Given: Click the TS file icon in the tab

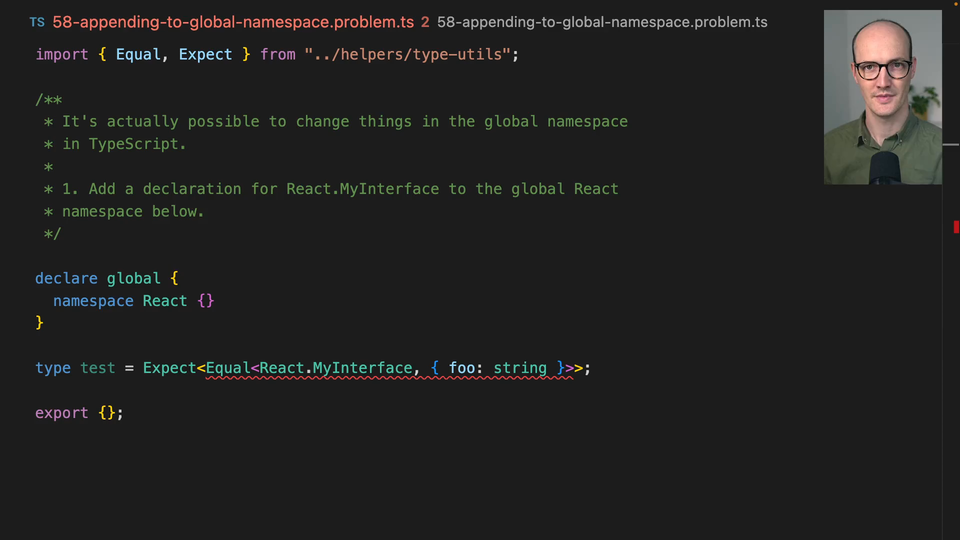Looking at the screenshot, I should (x=37, y=22).
